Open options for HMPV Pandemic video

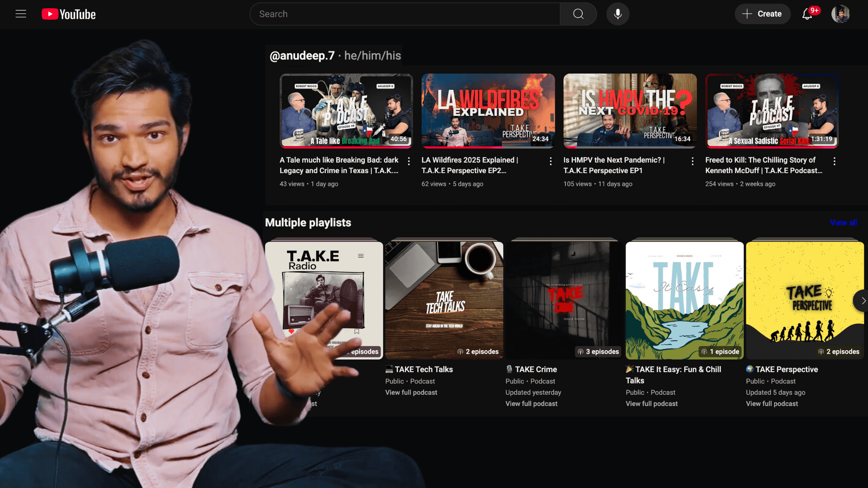(x=693, y=161)
